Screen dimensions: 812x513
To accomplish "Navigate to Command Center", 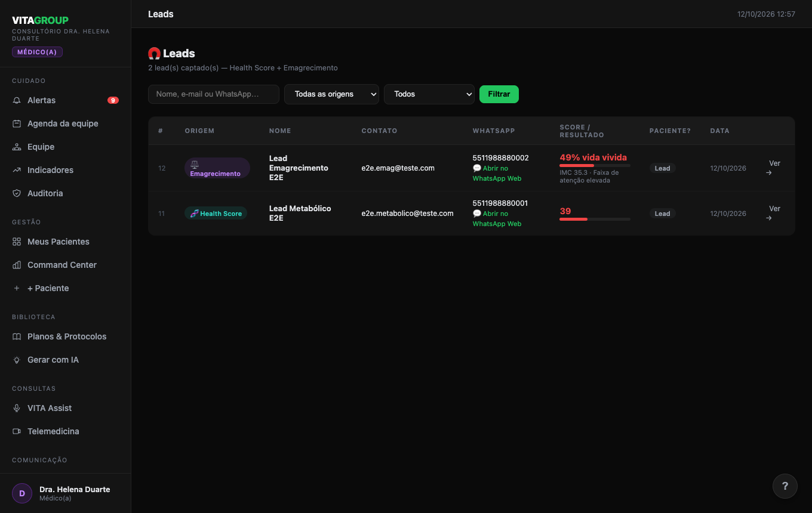I will (66, 265).
